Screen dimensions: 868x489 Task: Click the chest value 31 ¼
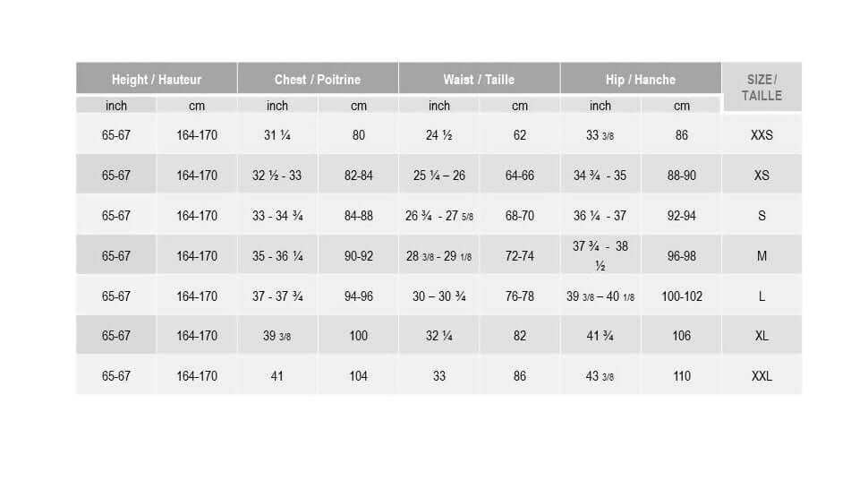point(277,135)
